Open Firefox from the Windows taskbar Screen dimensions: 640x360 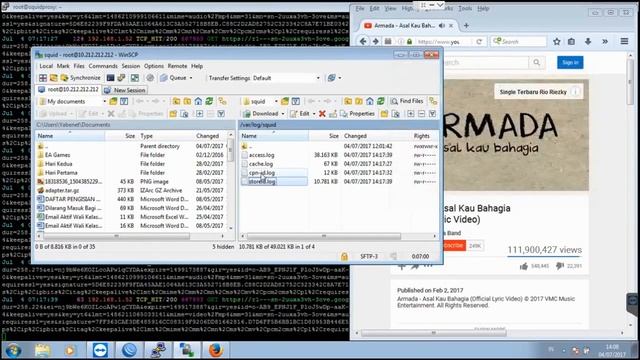(216, 350)
